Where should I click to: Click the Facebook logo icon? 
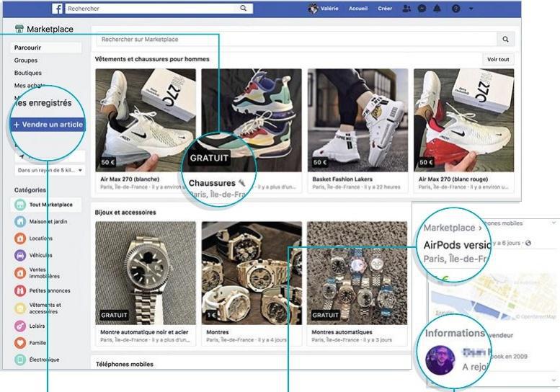tap(57, 9)
